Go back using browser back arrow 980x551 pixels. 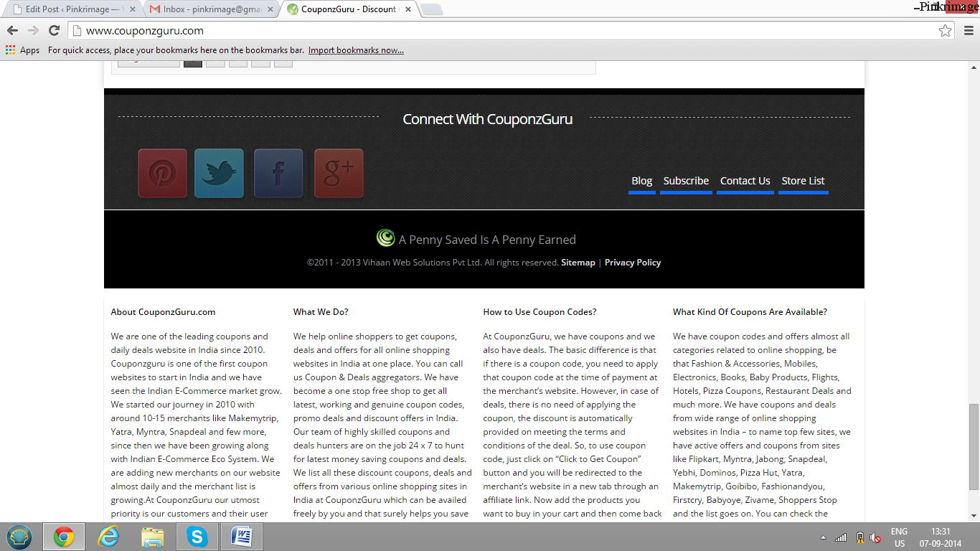[12, 30]
